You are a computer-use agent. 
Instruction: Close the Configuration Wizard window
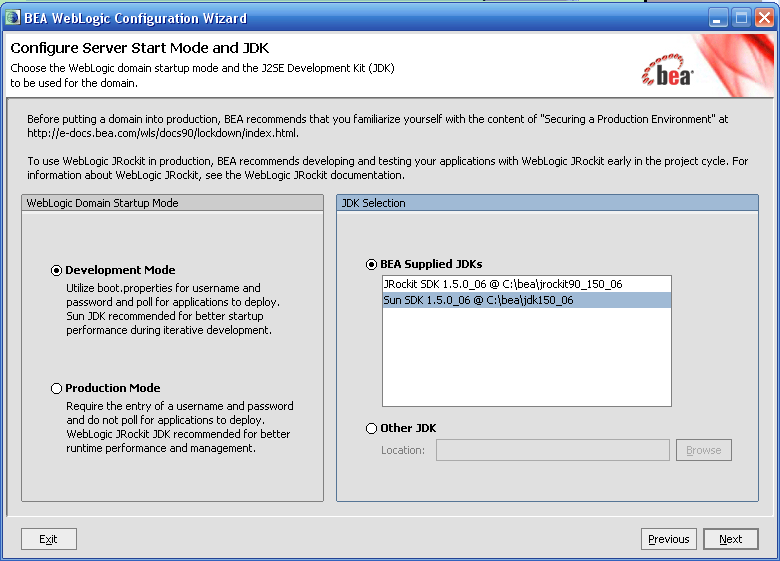click(x=765, y=18)
